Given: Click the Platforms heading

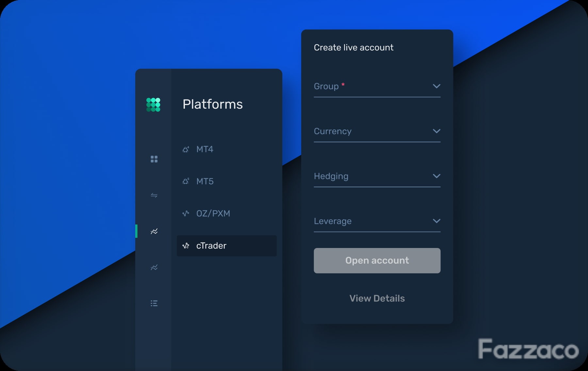Looking at the screenshot, I should click(x=213, y=104).
